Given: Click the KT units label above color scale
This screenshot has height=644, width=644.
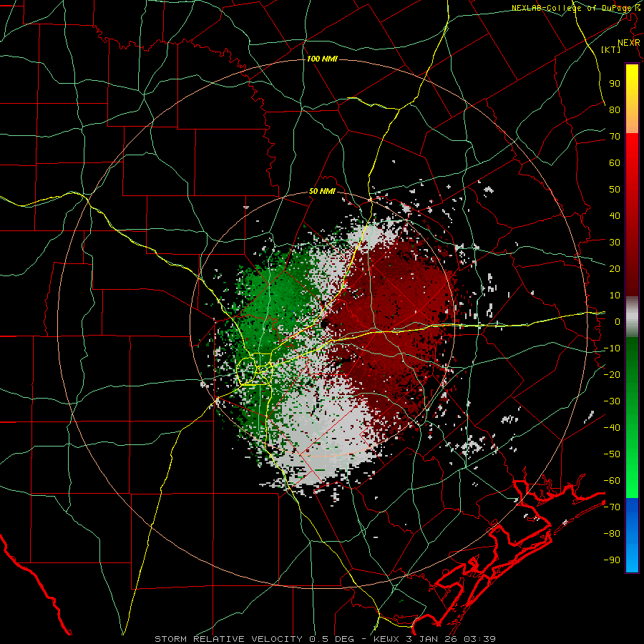Looking at the screenshot, I should (x=611, y=49).
